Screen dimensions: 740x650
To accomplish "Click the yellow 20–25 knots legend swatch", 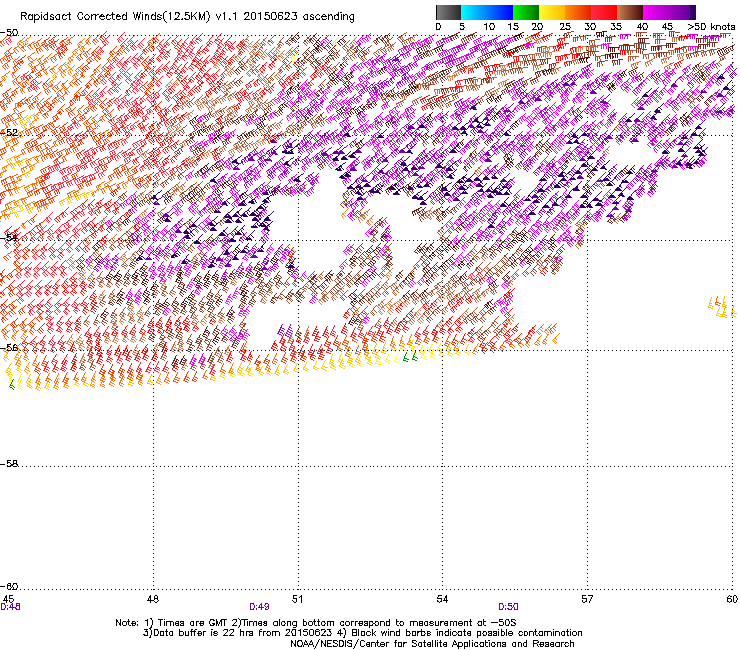I will [552, 12].
